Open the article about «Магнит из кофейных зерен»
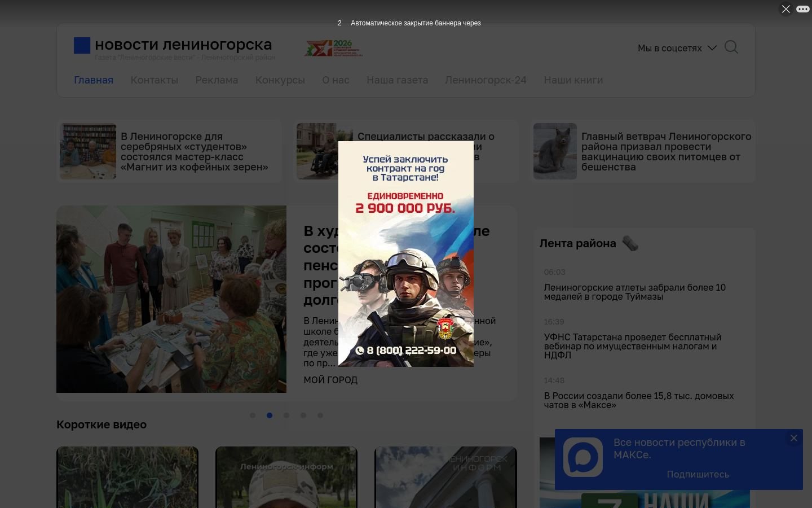This screenshot has height=508, width=812. (195, 152)
